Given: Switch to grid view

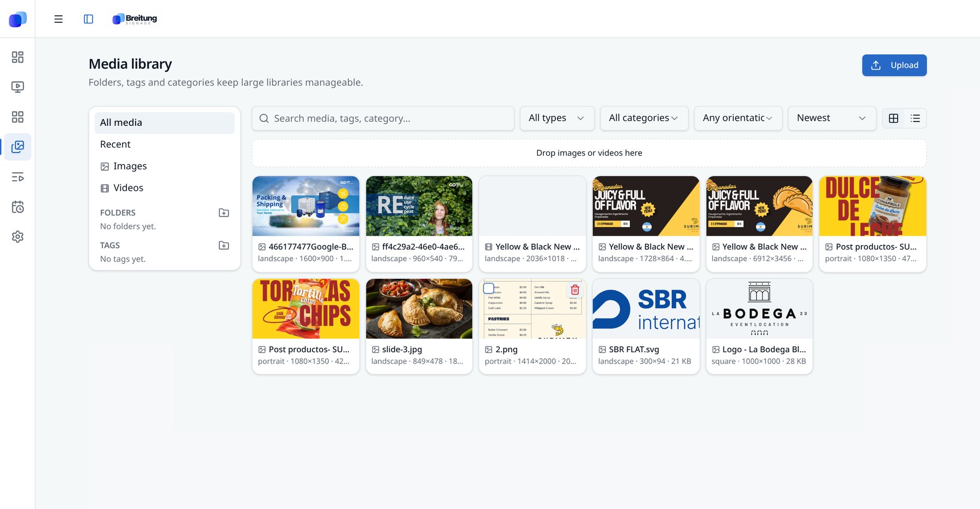Looking at the screenshot, I should click(893, 118).
